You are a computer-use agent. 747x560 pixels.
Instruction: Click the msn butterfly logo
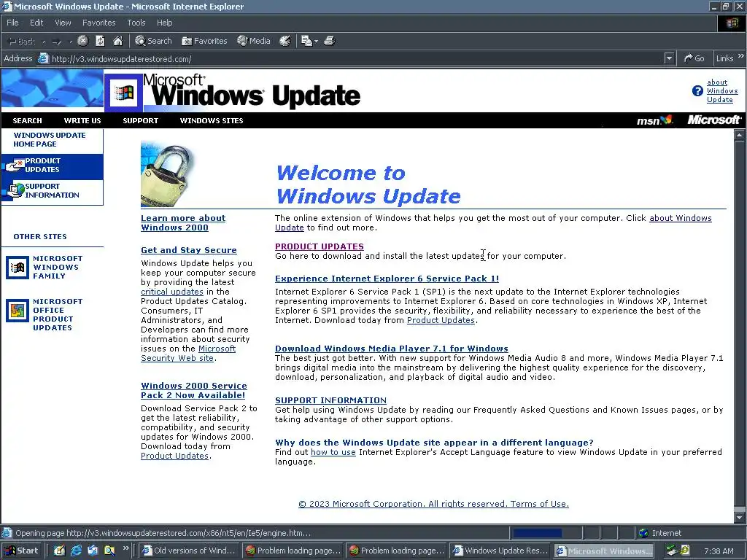654,120
